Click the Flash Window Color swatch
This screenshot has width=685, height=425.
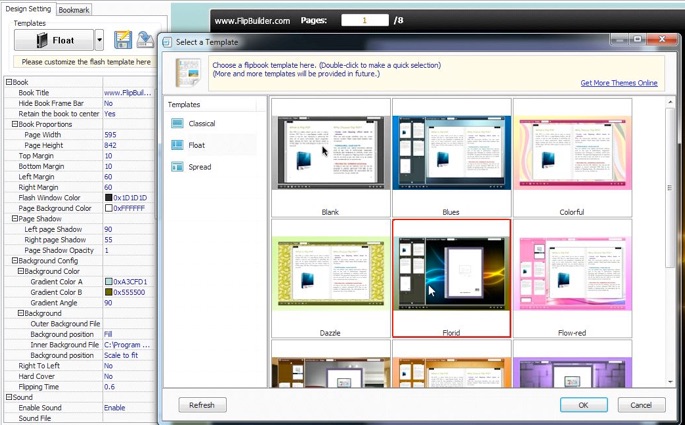click(x=108, y=198)
